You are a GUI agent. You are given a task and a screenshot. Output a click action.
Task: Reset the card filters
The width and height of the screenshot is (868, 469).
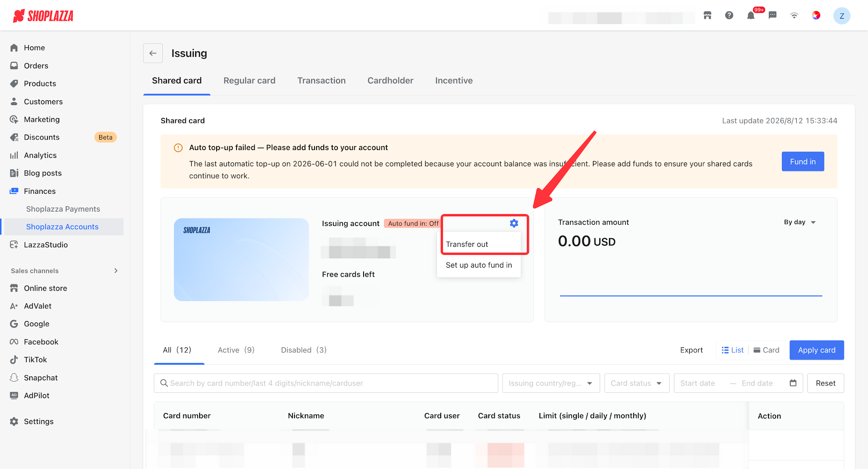pyautogui.click(x=826, y=383)
